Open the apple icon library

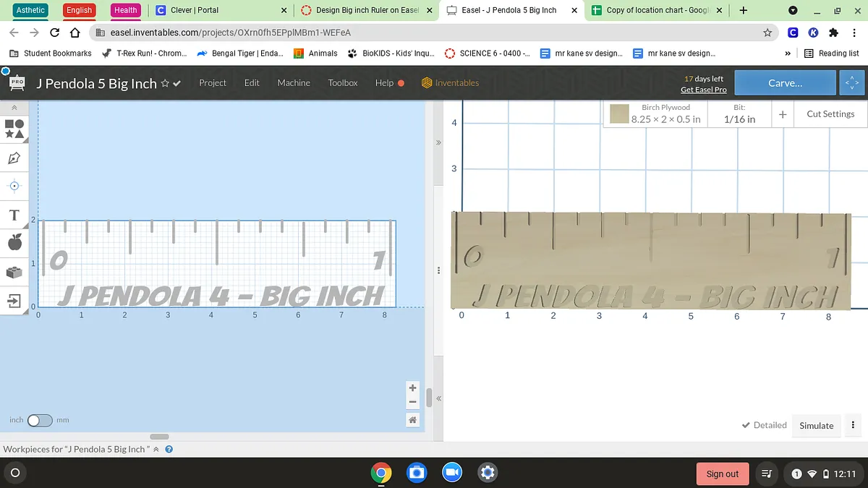(14, 243)
